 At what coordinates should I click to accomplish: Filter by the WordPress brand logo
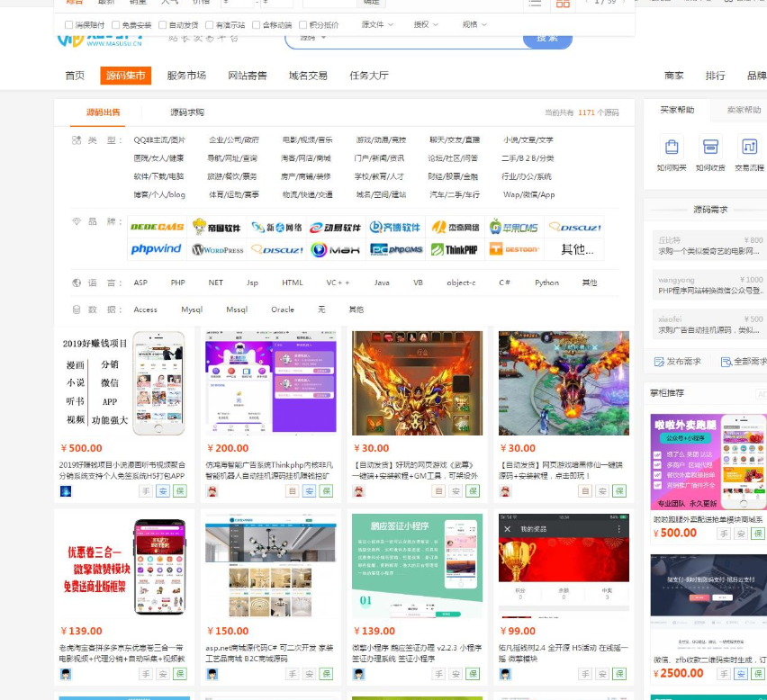(217, 249)
